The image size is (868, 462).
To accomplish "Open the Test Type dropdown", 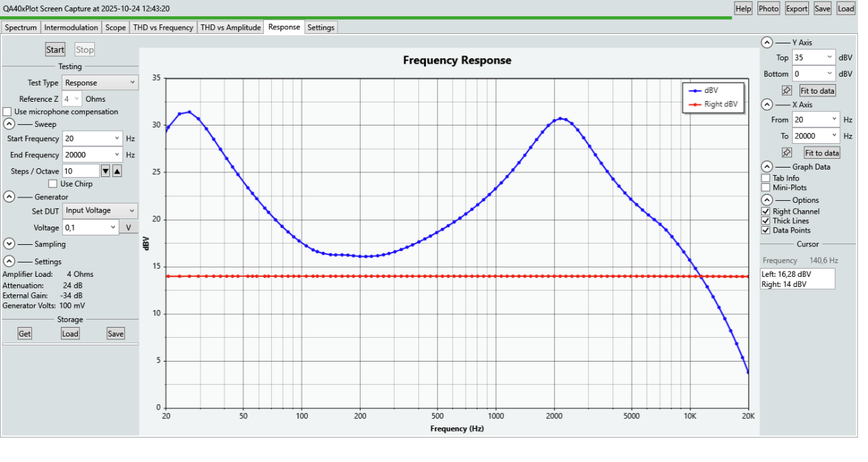I will click(x=100, y=83).
